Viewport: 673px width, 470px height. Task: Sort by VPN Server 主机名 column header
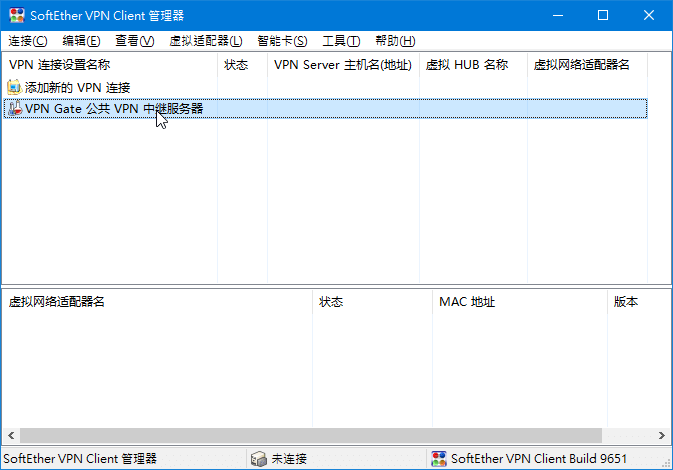pos(342,65)
